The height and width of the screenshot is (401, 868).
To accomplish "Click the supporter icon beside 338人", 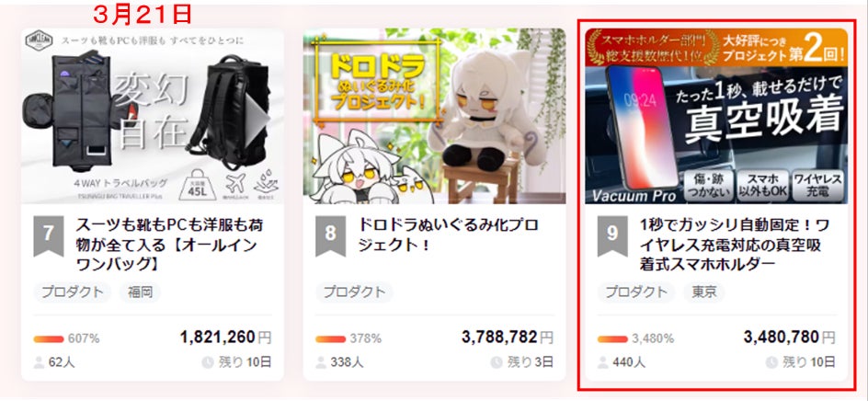I will (x=321, y=362).
